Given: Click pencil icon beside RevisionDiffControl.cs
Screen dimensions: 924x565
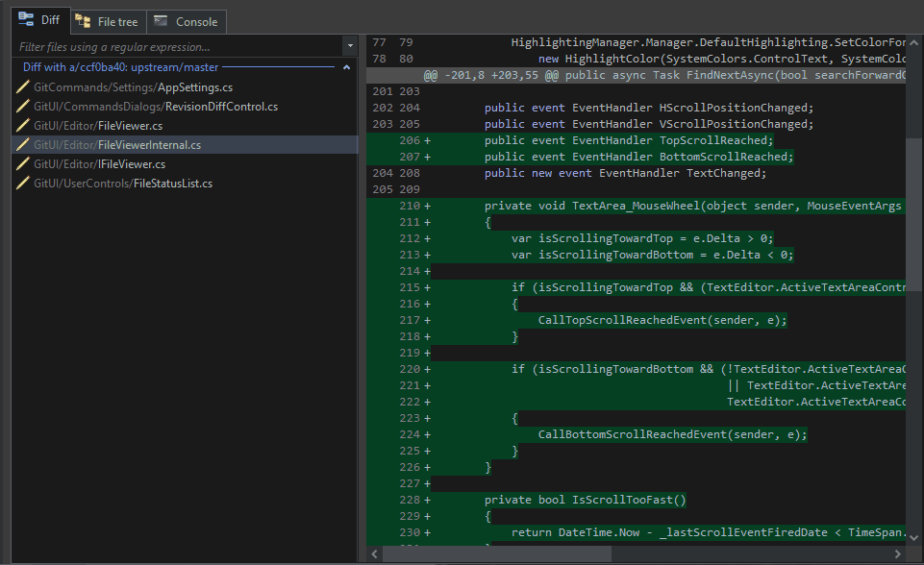Looking at the screenshot, I should 23,107.
